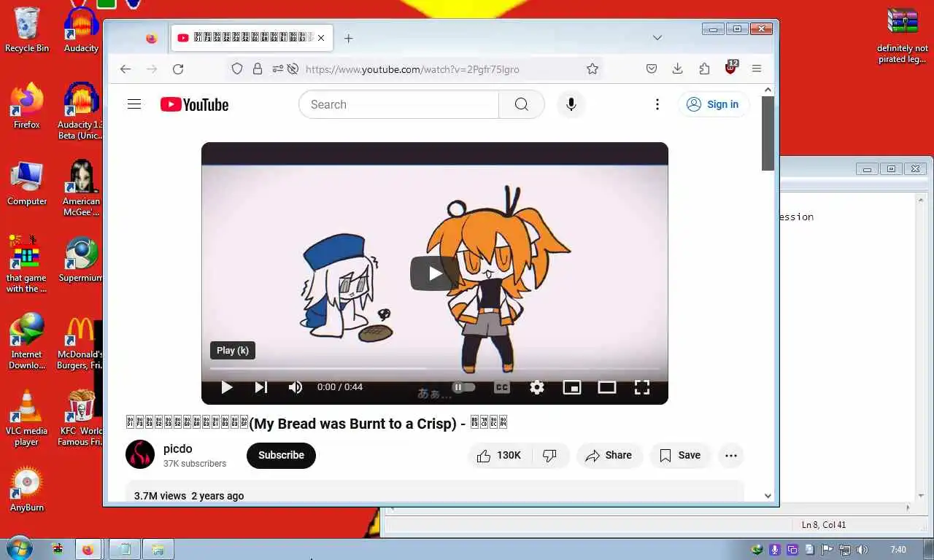934x560 pixels.
Task: Reload the YouTube page
Action: point(178,69)
